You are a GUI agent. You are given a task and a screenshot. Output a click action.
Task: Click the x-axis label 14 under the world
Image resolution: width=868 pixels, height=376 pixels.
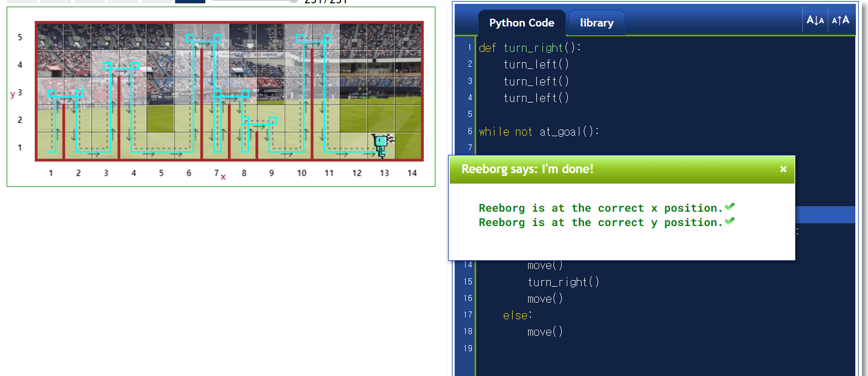(412, 173)
